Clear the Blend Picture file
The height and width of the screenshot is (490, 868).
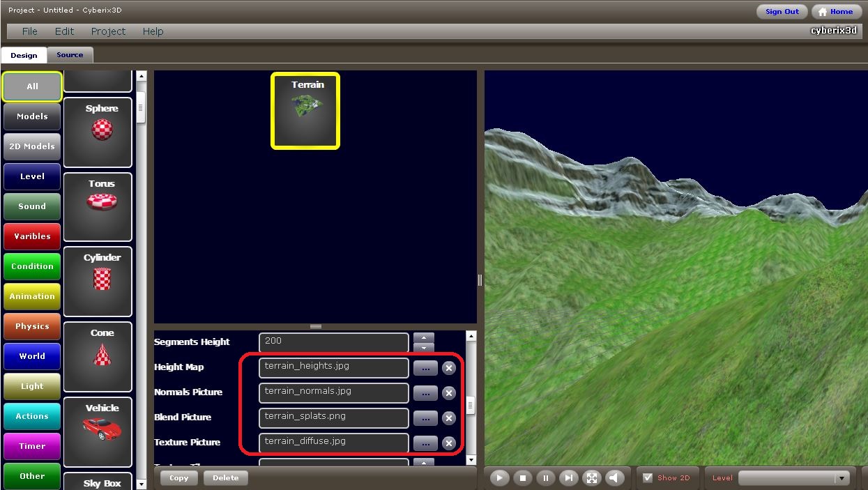(449, 418)
